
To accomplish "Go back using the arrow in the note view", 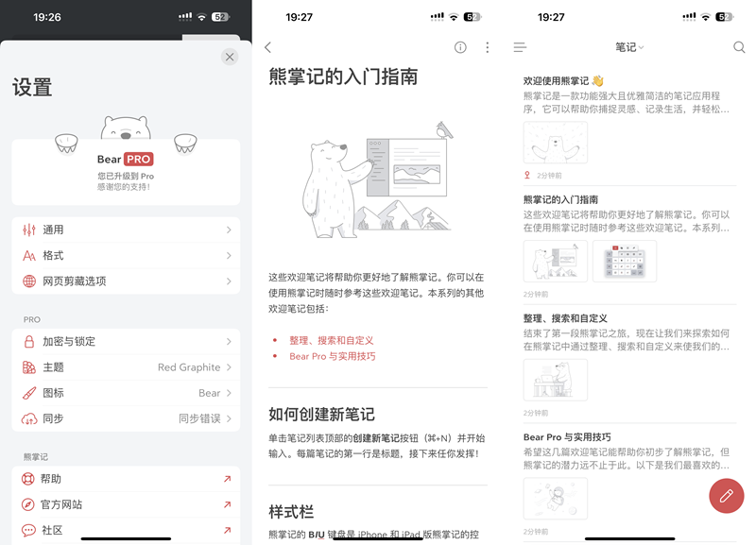I will (268, 47).
